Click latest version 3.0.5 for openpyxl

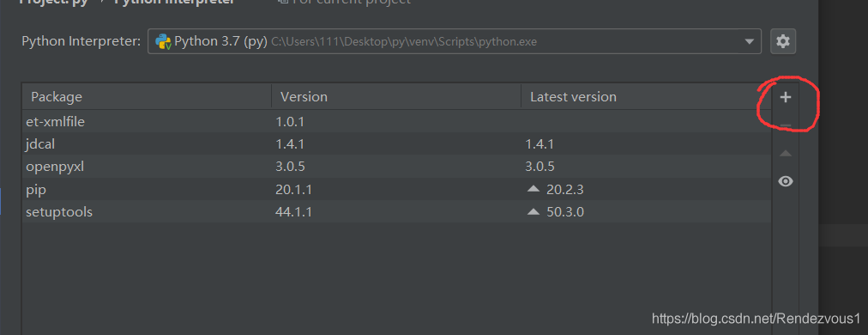(x=539, y=167)
